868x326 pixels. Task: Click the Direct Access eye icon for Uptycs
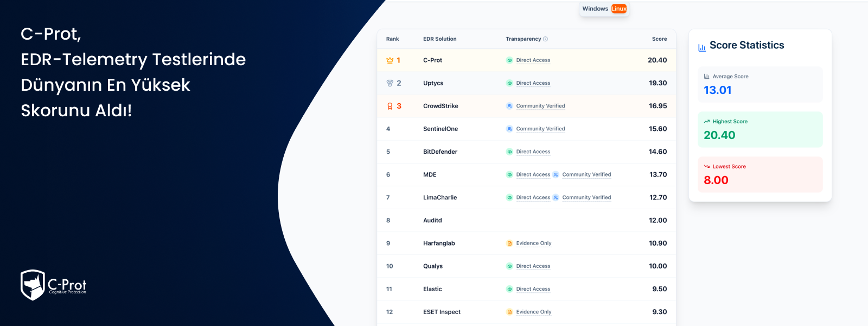(x=509, y=83)
